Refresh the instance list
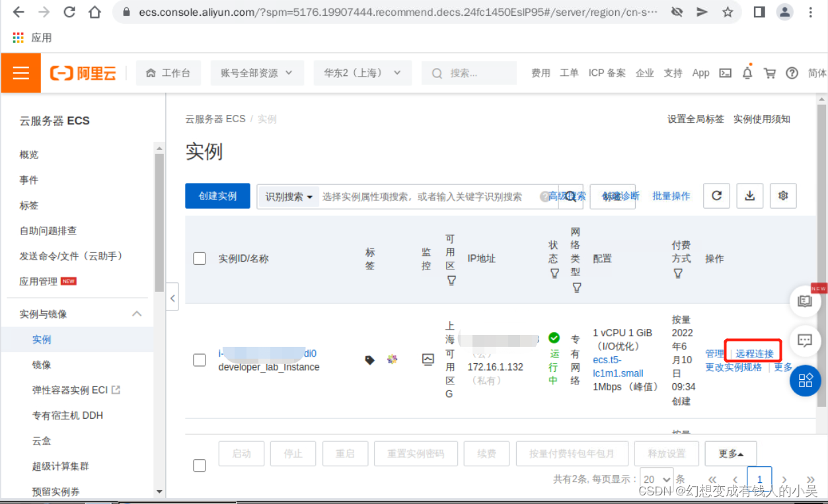 pos(716,196)
